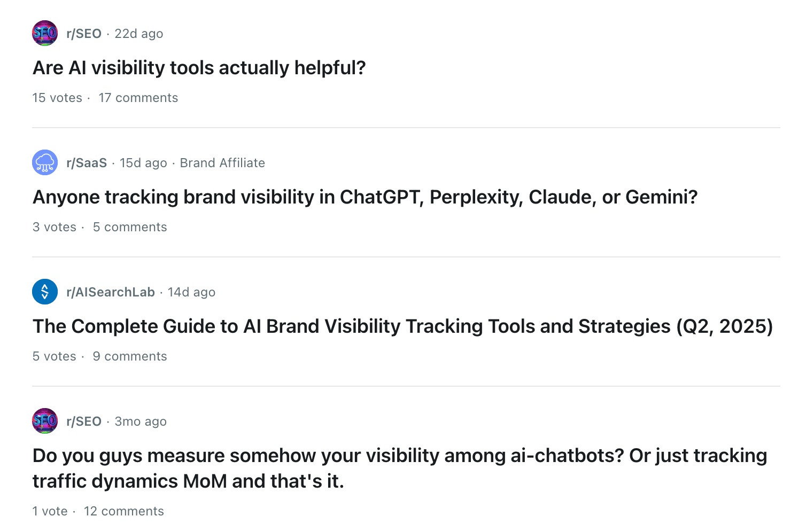This screenshot has height=532, width=806.
Task: Click the "15 votes" count
Action: pyautogui.click(x=57, y=98)
